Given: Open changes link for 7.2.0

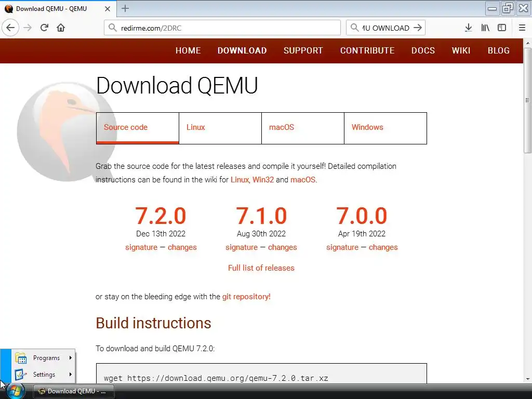Looking at the screenshot, I should 182,247.
